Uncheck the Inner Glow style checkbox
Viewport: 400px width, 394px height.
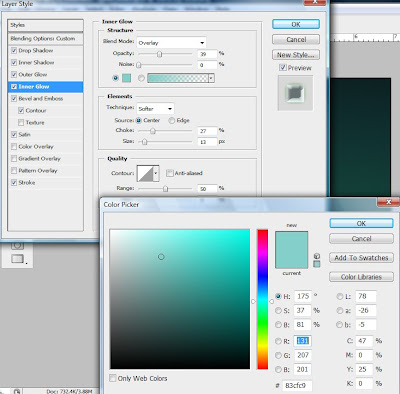pos(14,87)
